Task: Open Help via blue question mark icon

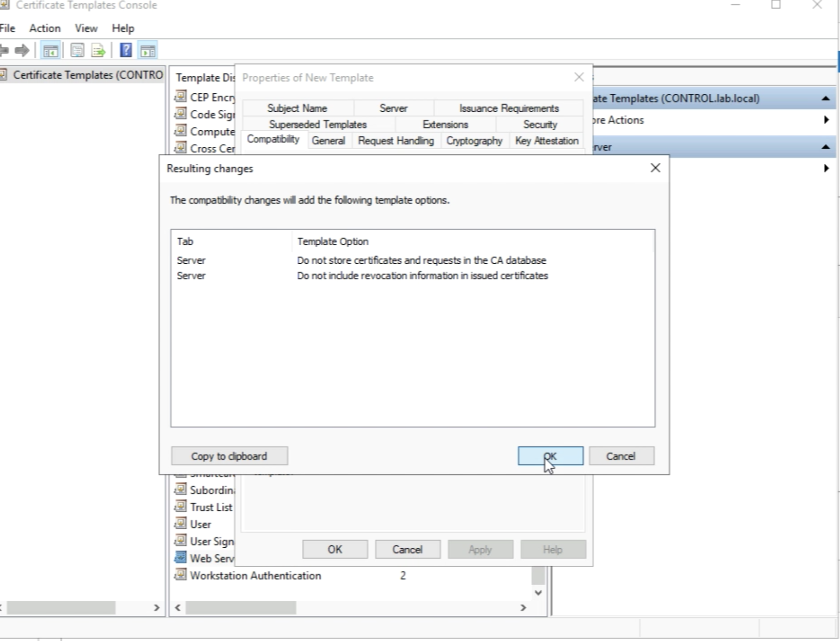Action: [126, 50]
